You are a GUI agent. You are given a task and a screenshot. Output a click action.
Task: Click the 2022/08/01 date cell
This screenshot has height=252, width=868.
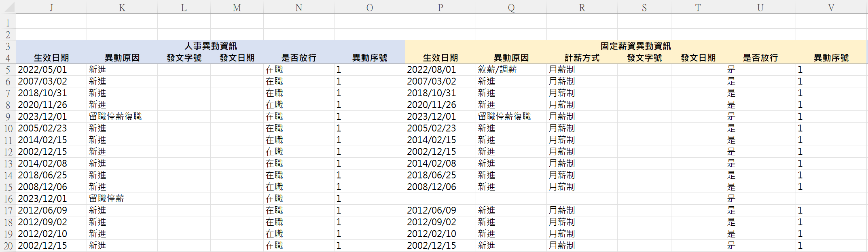click(x=440, y=70)
